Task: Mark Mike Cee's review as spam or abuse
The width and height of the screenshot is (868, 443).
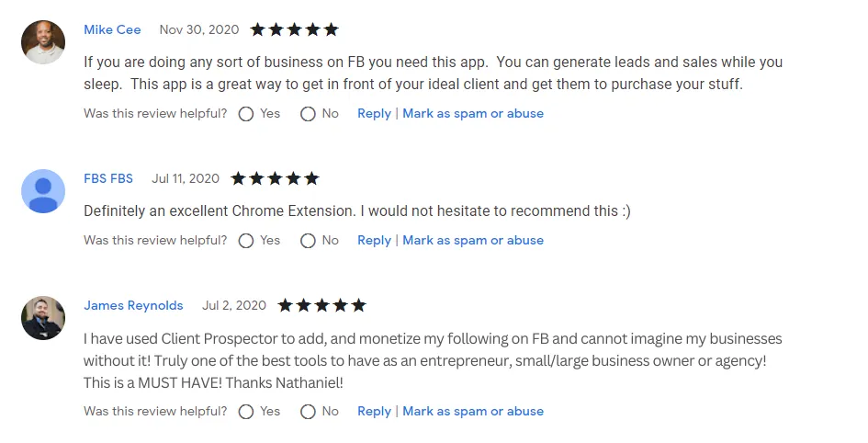Action: tap(473, 114)
